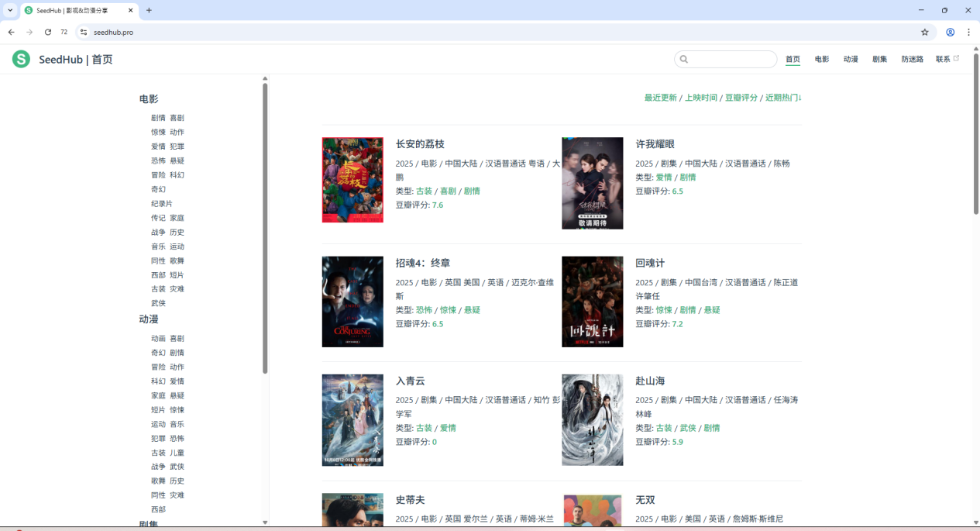Reload the page with refresh icon
980x531 pixels.
pos(48,32)
